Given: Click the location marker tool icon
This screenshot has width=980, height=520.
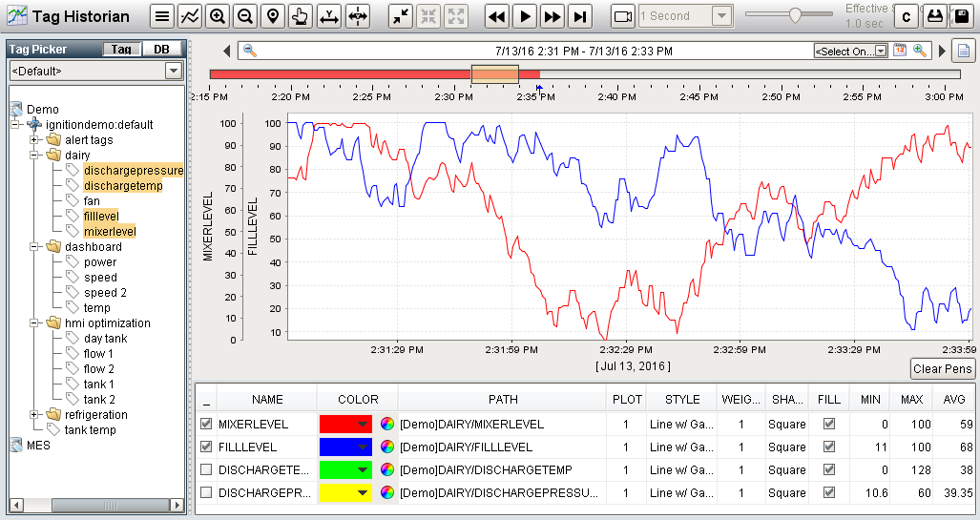Looking at the screenshot, I should pos(273,16).
